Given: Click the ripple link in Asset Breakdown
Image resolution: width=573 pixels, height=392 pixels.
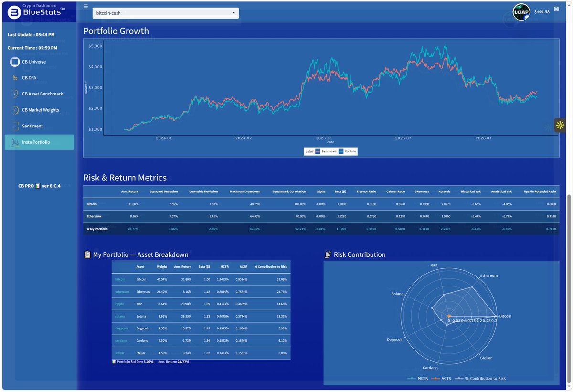Looking at the screenshot, I should click(x=119, y=304).
